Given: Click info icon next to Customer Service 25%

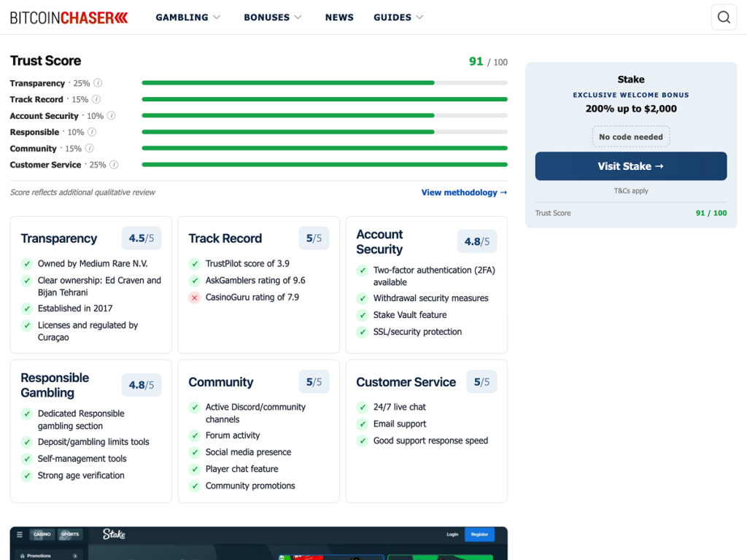Looking at the screenshot, I should [114, 165].
